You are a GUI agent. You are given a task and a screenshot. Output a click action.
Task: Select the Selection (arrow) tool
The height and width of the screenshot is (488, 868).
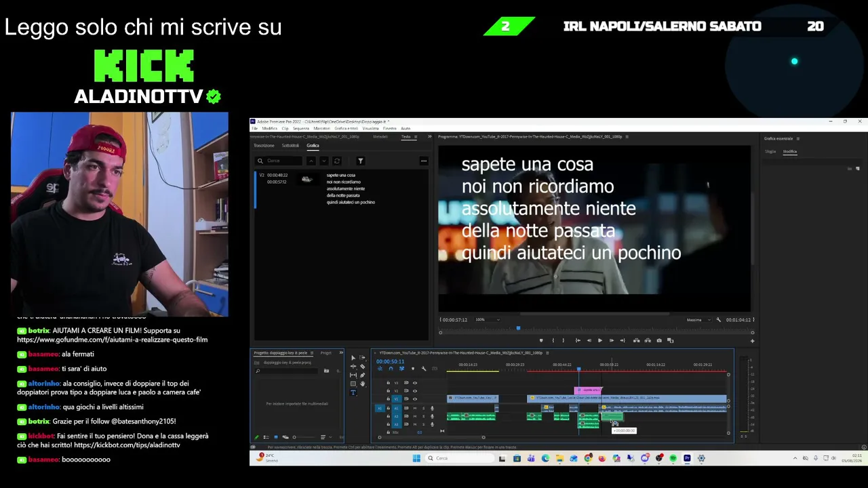tap(353, 358)
